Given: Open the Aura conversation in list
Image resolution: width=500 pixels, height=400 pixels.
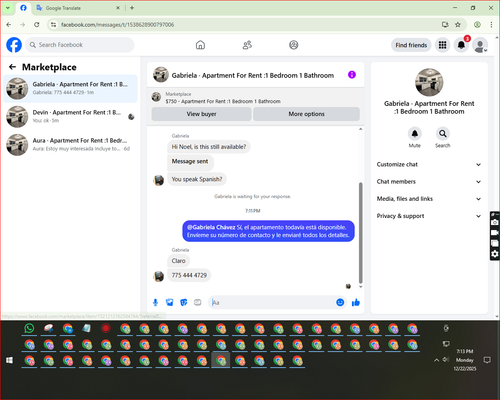Looking at the screenshot, I should tap(70, 144).
